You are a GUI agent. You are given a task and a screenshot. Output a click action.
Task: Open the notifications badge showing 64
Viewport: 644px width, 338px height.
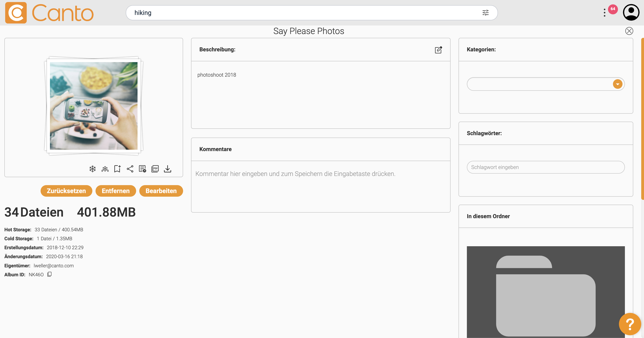pyautogui.click(x=613, y=9)
